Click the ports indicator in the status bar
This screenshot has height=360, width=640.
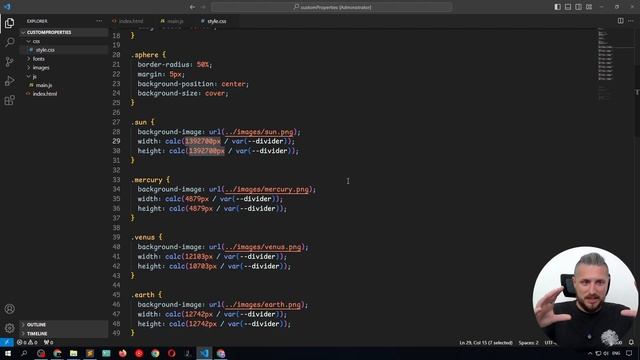pos(48,342)
